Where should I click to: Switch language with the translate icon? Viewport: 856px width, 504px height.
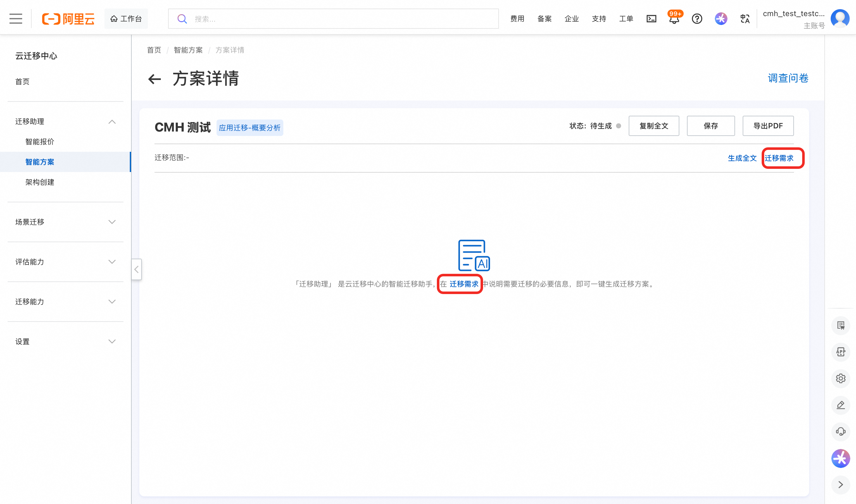tap(745, 19)
